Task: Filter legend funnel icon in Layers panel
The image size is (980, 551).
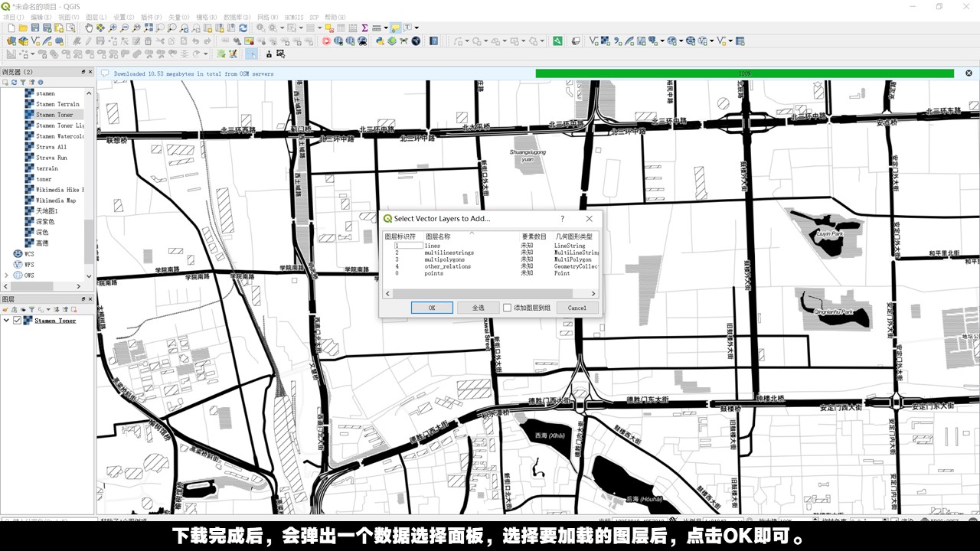Action: [31, 309]
